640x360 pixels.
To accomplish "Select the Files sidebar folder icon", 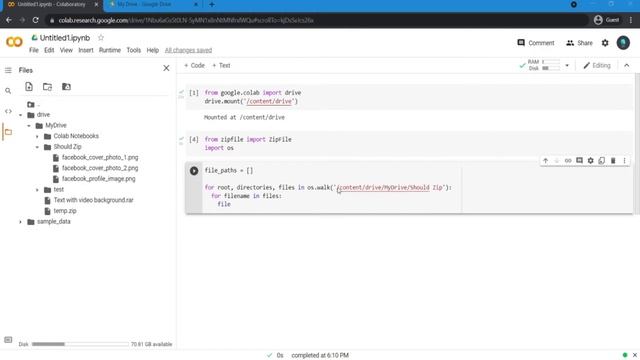I will pyautogui.click(x=8, y=132).
